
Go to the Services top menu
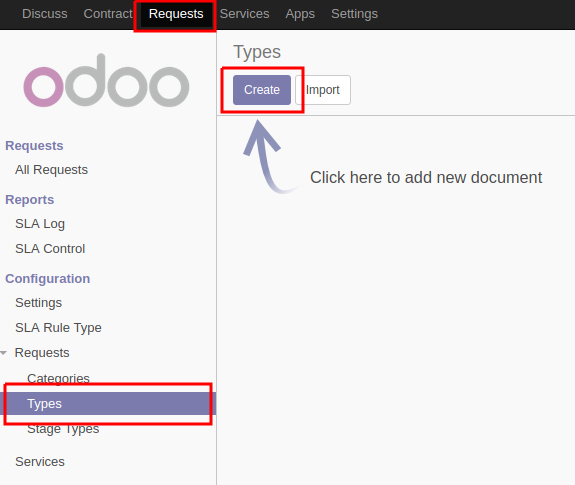click(x=245, y=14)
